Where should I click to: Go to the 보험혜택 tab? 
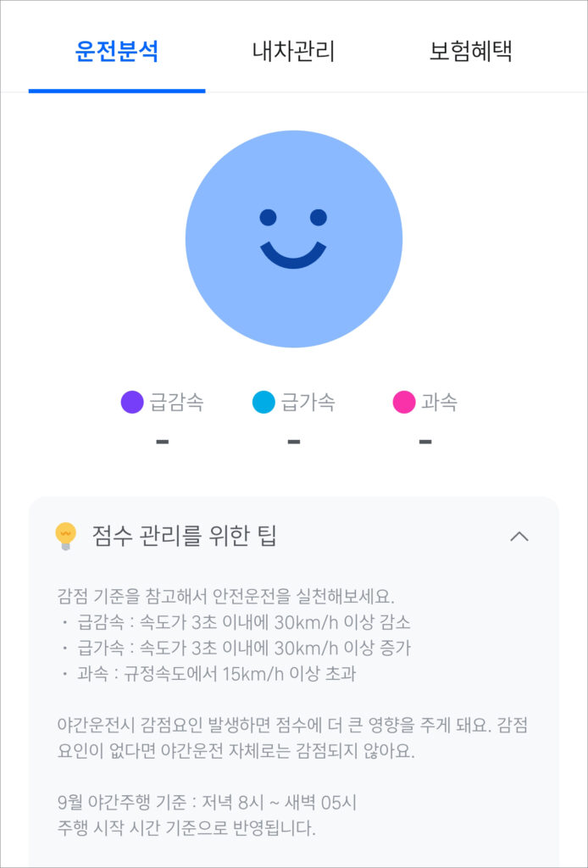click(x=471, y=52)
